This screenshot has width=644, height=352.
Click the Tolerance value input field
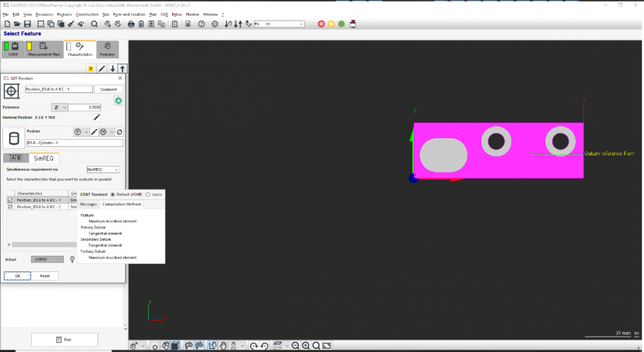tap(84, 108)
